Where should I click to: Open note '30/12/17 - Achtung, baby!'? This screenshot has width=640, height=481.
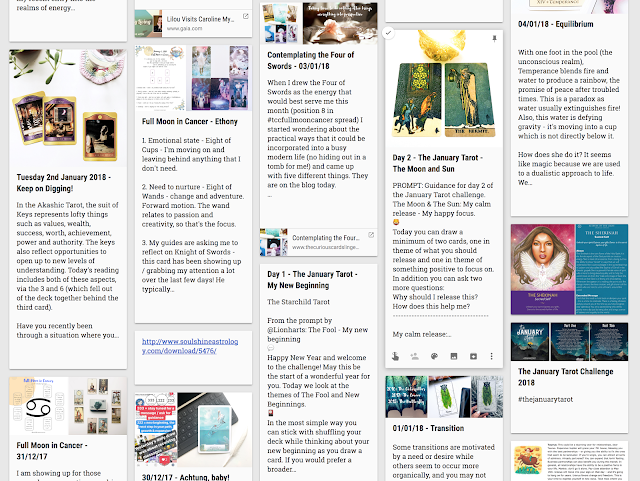tap(186, 477)
